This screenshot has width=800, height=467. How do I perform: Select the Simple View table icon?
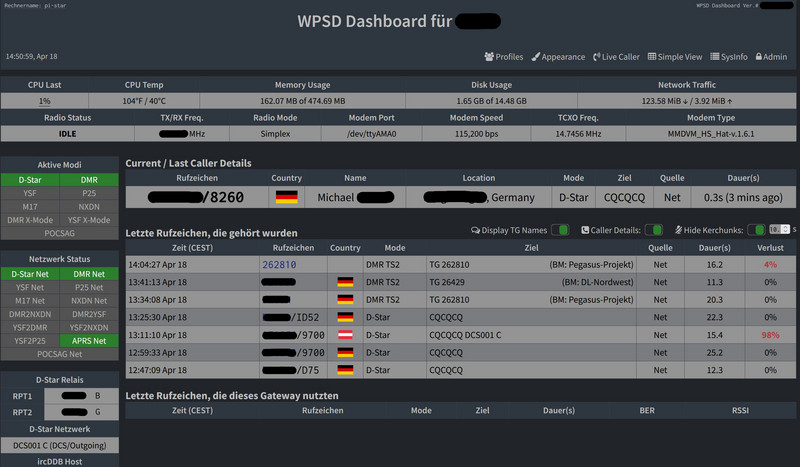[x=652, y=57]
